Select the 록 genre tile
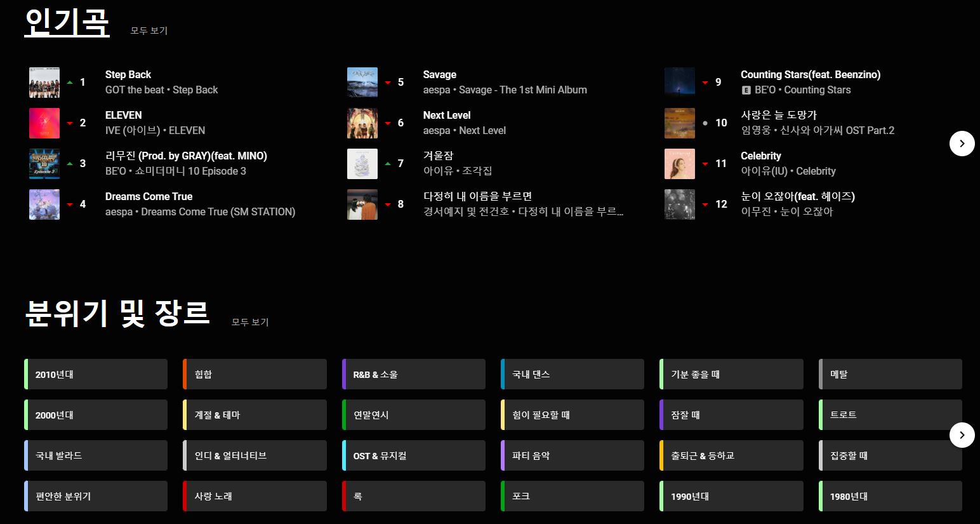980x524 pixels. pos(414,496)
